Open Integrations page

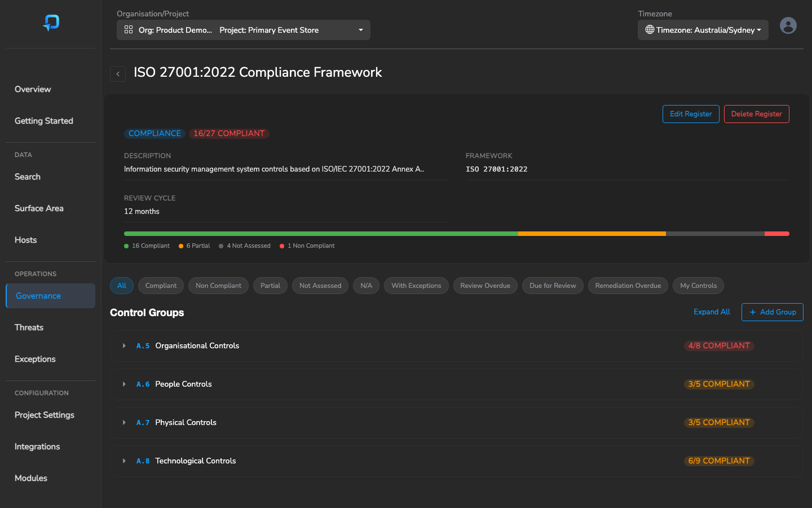(50, 446)
